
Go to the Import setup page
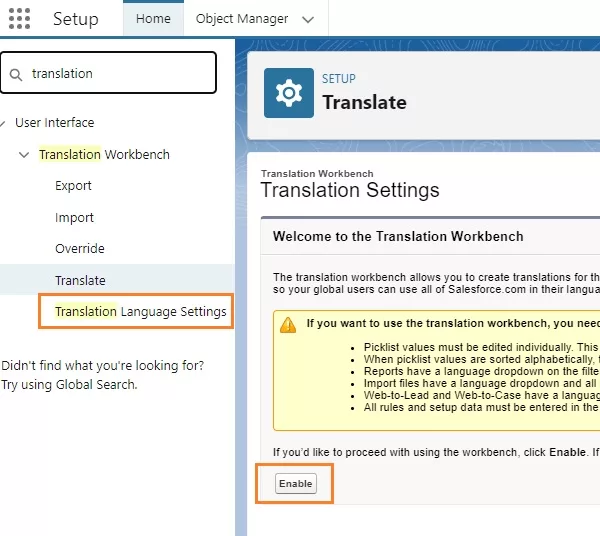74,218
